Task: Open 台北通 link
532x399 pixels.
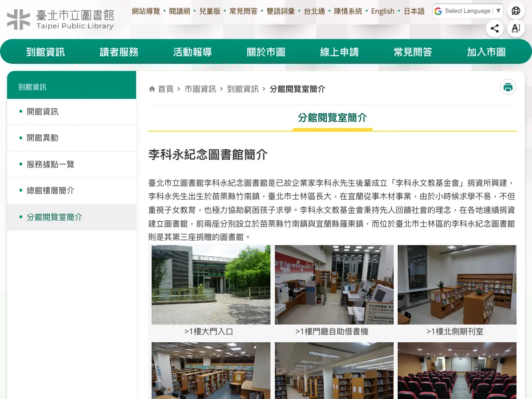Action: click(314, 11)
